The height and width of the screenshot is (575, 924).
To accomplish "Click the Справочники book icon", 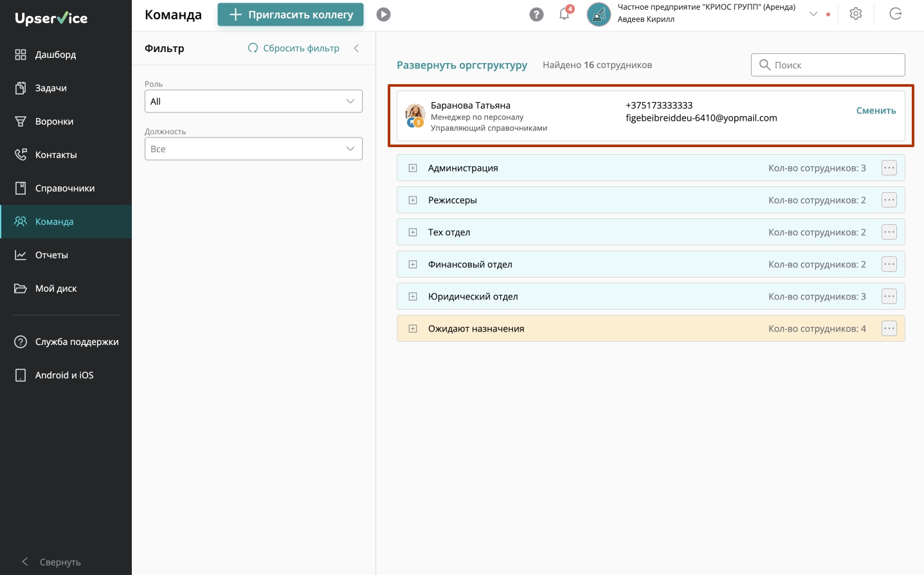I will point(21,188).
